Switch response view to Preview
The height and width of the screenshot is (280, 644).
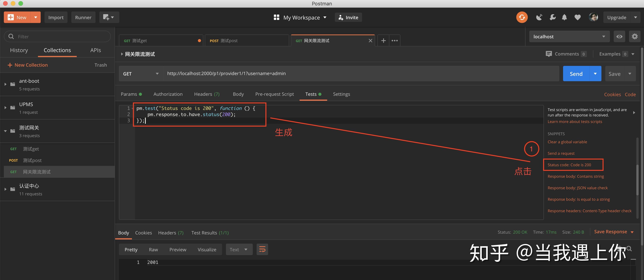click(178, 249)
